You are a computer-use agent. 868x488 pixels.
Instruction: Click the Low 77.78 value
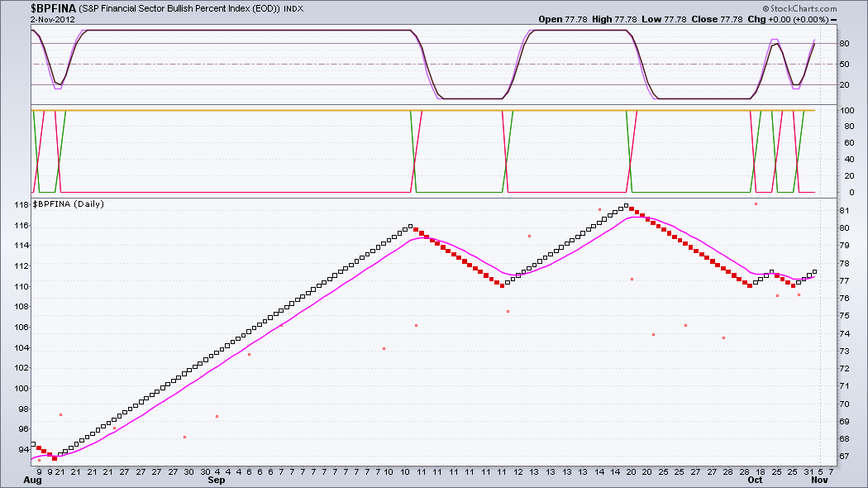pyautogui.click(x=664, y=19)
